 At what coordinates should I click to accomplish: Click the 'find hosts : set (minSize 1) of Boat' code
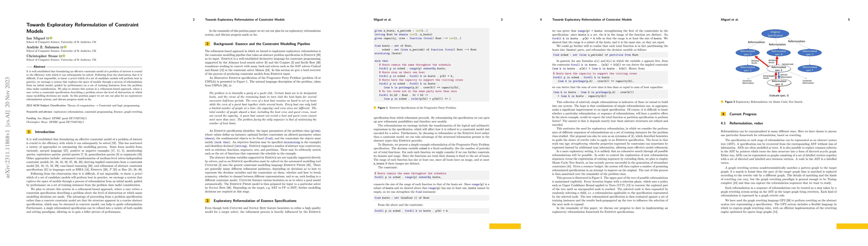[x=402, y=198]
